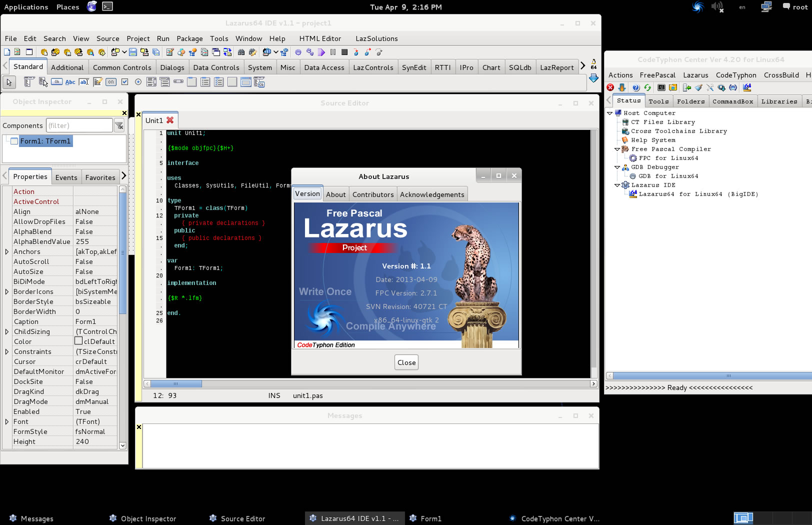
Task: Expand the ChildSizing property
Action: [x=7, y=331]
